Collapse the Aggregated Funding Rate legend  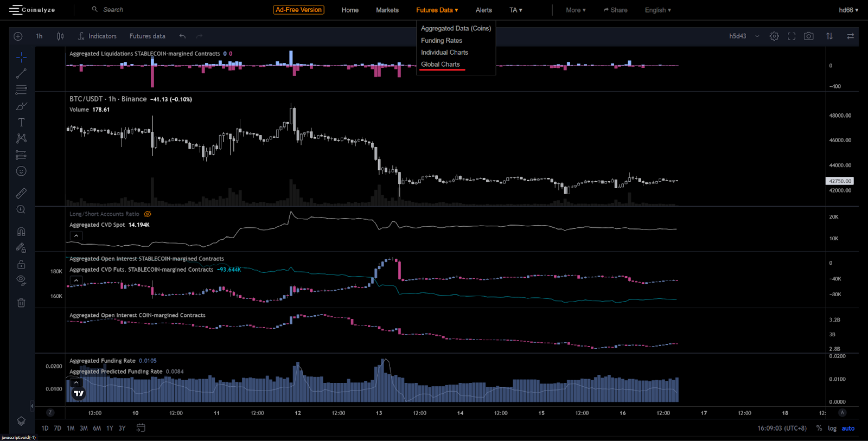[x=76, y=382]
